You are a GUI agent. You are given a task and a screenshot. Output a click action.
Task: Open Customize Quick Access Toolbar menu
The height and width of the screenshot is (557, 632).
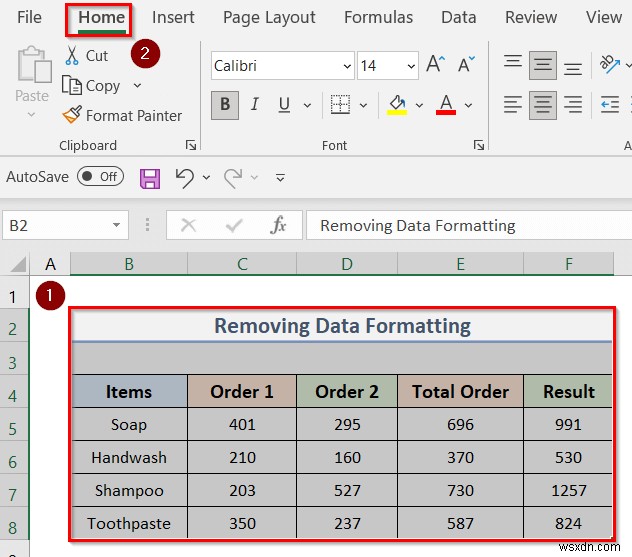[280, 177]
